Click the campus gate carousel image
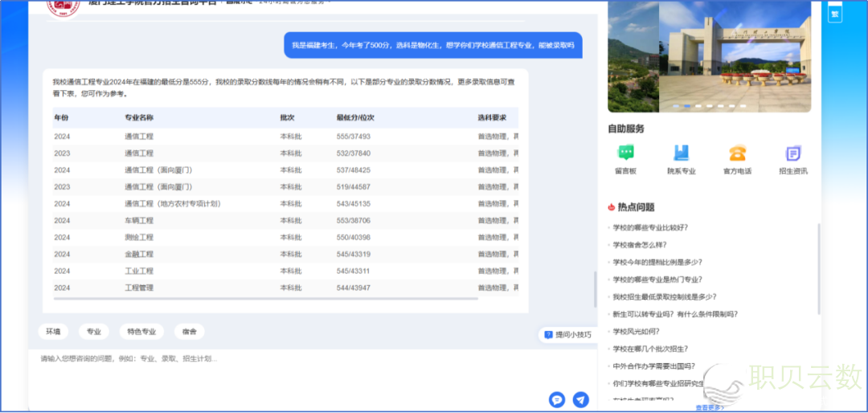The height and width of the screenshot is (413, 868). pos(735,56)
